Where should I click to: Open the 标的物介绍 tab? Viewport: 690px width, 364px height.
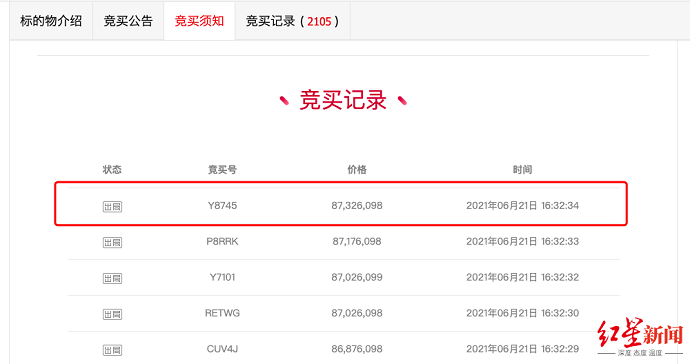click(51, 21)
